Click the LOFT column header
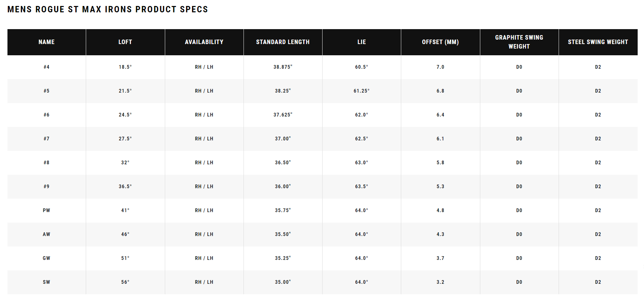 pyautogui.click(x=125, y=42)
